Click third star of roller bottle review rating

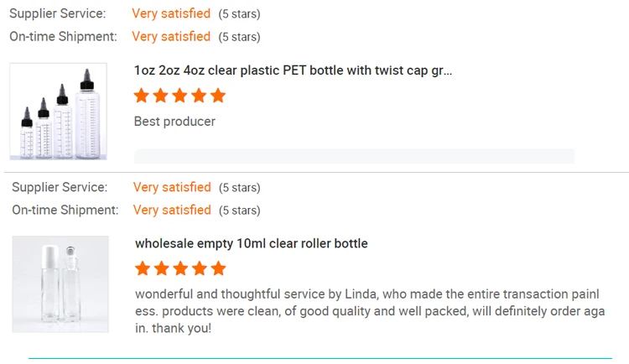pyautogui.click(x=181, y=268)
